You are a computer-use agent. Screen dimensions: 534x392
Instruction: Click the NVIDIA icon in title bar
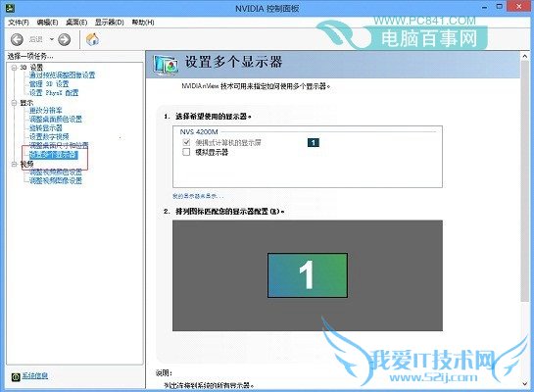coord(10,8)
